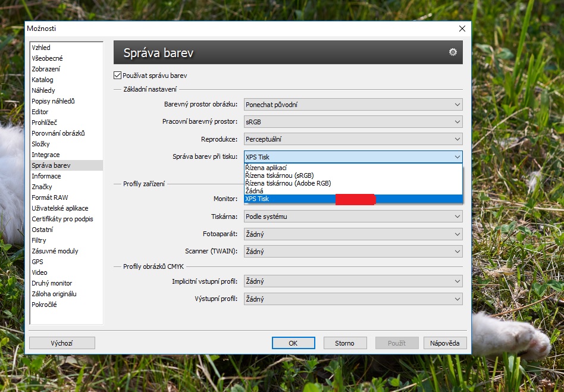Open the Pokročilé category in sidebar

point(45,305)
